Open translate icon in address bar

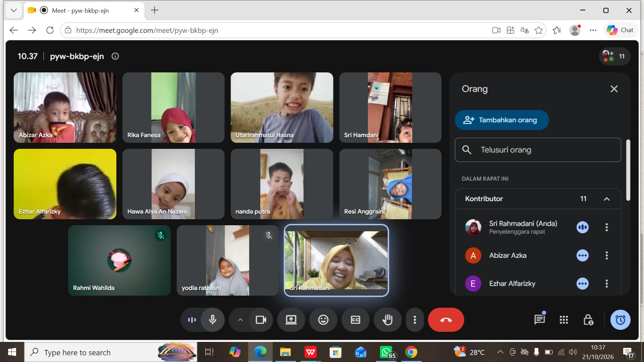524,30
